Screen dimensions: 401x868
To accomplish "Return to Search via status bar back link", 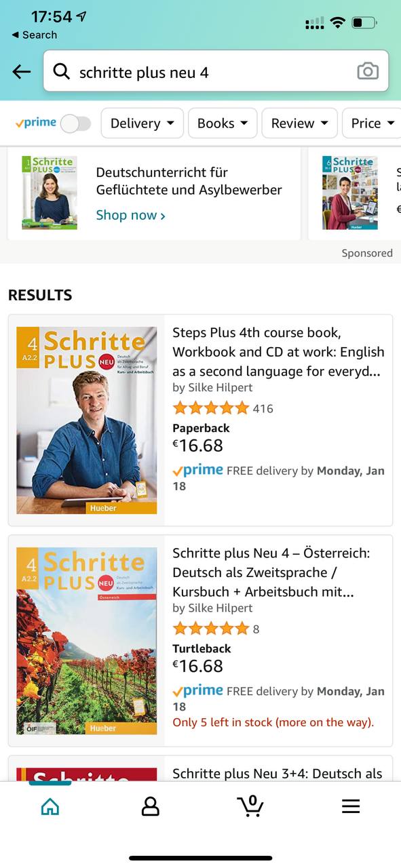I will (35, 35).
